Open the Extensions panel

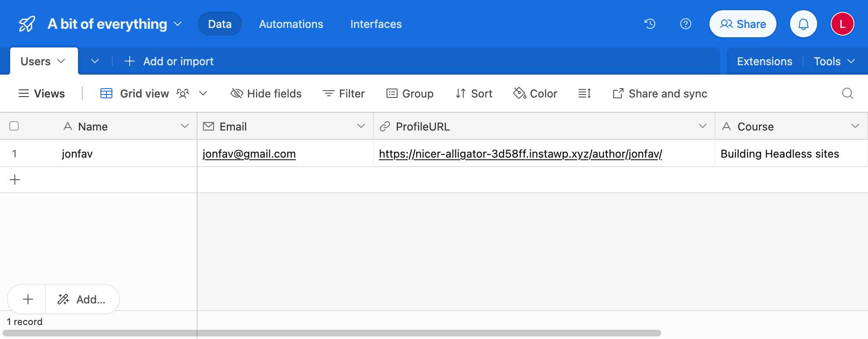765,61
